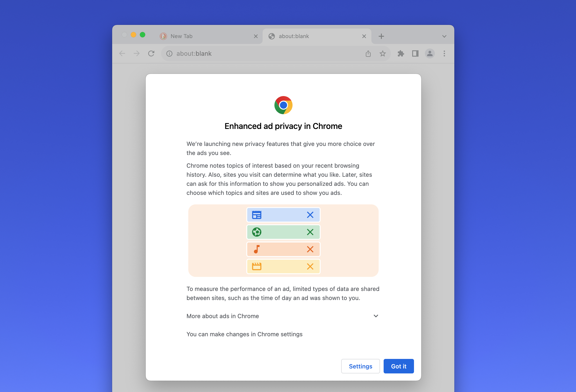This screenshot has width=576, height=392.
Task: Click the user profile icon
Action: tap(430, 53)
